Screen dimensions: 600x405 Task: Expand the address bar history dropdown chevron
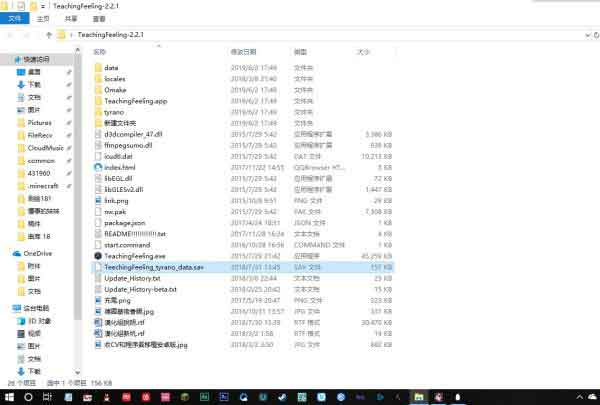pyautogui.click(x=587, y=35)
